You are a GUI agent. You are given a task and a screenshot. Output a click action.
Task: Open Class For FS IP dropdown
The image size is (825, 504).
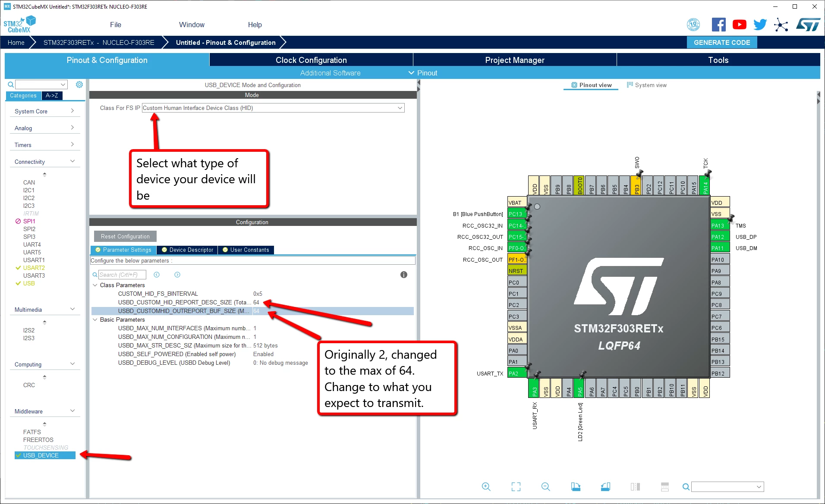coord(273,108)
